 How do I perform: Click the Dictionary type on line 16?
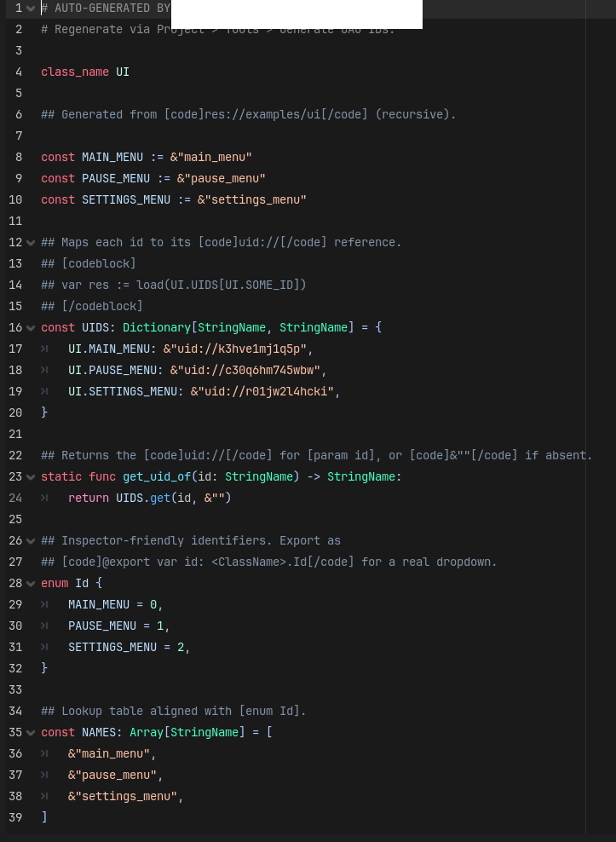click(x=157, y=327)
